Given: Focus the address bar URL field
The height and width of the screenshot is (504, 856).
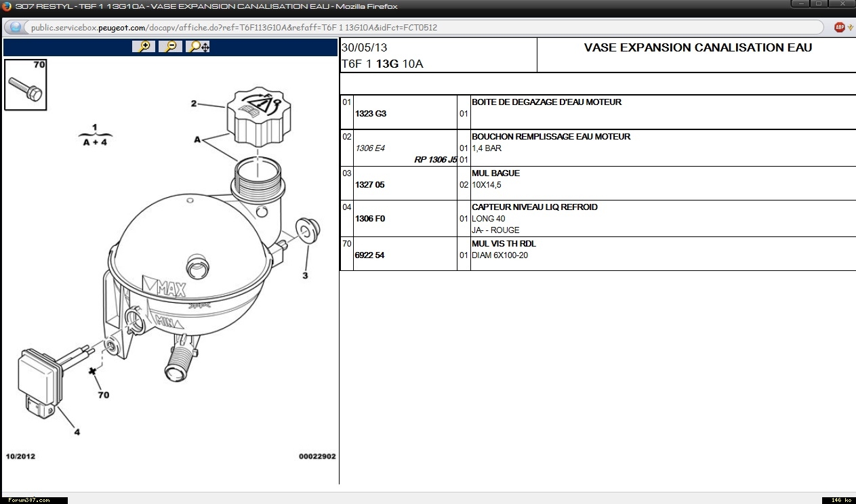Looking at the screenshot, I should coord(407,28).
